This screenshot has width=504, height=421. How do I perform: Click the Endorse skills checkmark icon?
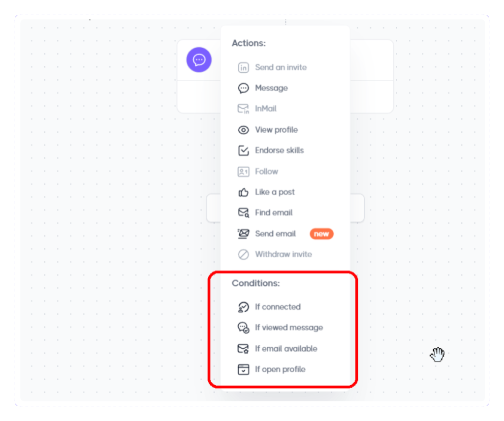[x=243, y=150]
